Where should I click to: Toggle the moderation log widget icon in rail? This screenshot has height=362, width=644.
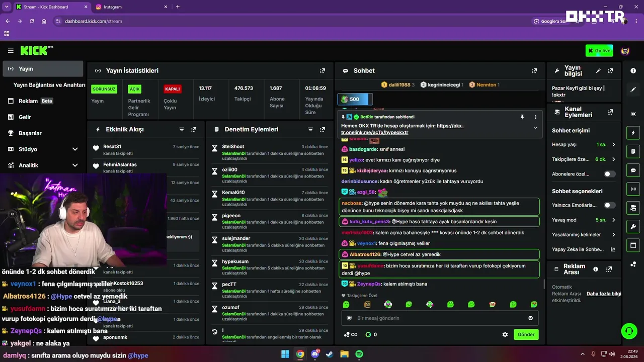(x=633, y=151)
